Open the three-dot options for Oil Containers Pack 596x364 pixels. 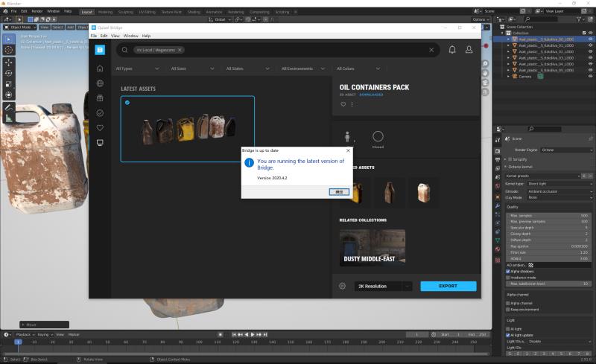[352, 104]
